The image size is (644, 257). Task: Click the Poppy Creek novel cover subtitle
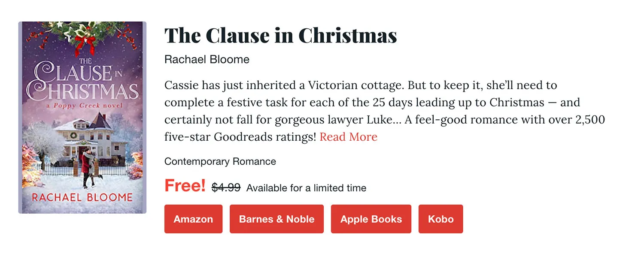coord(82,106)
